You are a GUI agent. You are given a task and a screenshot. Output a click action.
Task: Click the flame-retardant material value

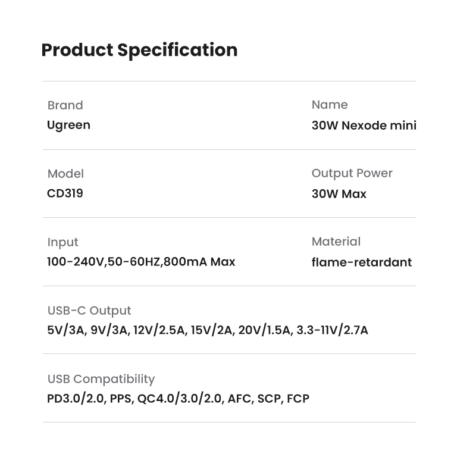pos(361,262)
